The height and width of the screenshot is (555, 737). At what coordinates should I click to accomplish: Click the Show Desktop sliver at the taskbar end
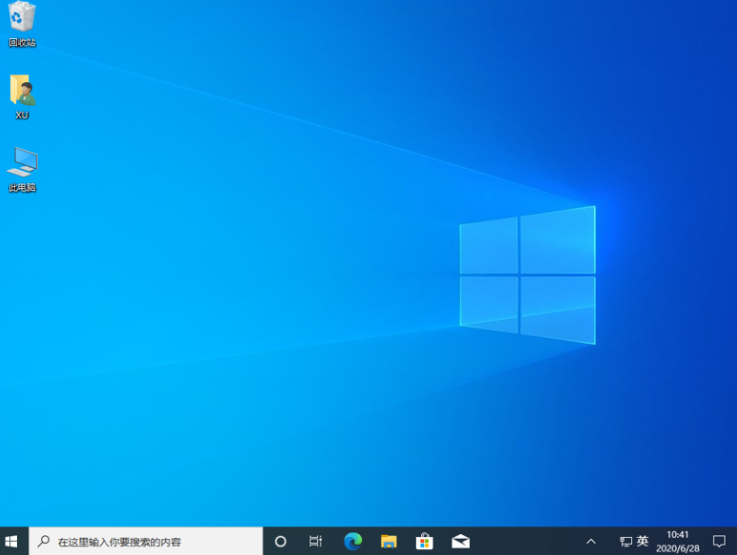click(735, 541)
